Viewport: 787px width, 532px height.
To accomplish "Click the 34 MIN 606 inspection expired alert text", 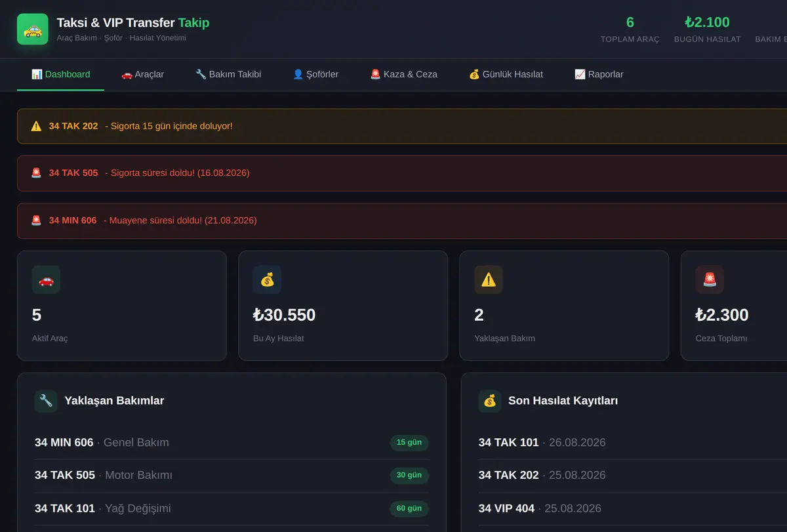I will coord(153,220).
